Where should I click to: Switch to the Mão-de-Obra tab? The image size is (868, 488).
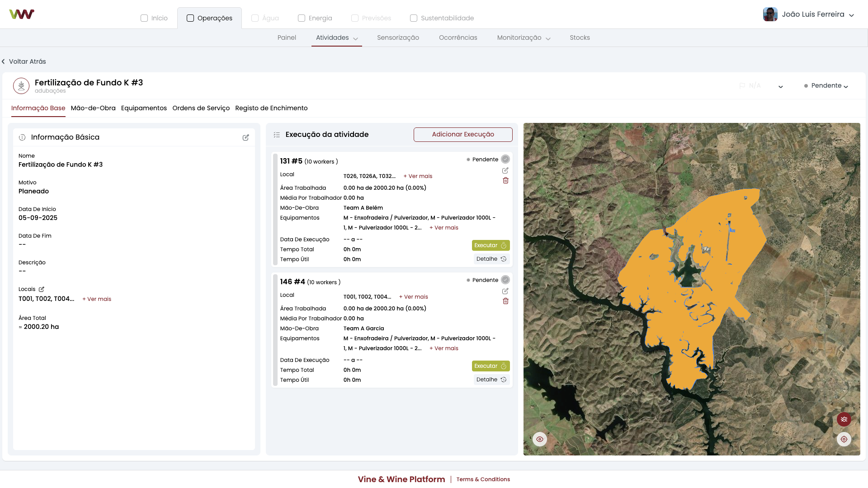click(93, 108)
